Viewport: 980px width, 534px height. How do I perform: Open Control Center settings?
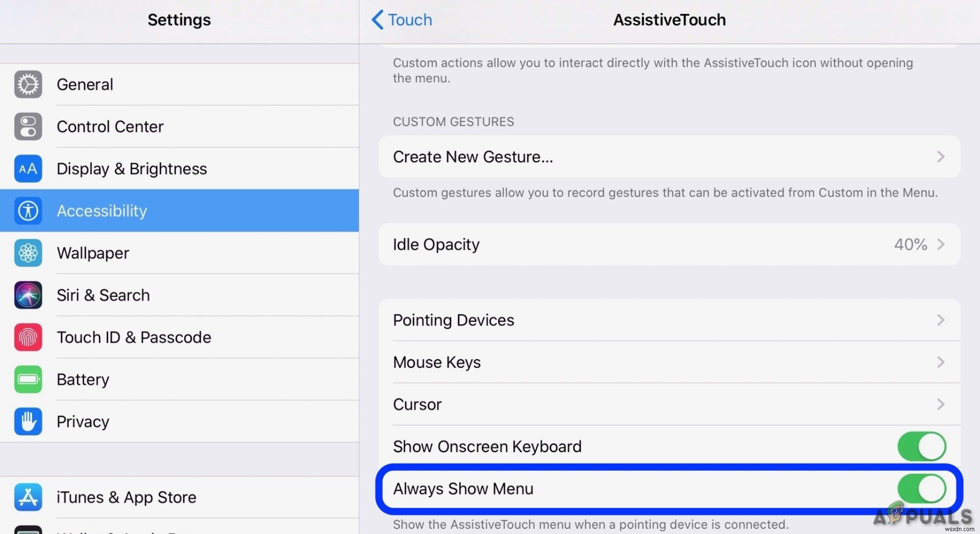click(x=180, y=125)
